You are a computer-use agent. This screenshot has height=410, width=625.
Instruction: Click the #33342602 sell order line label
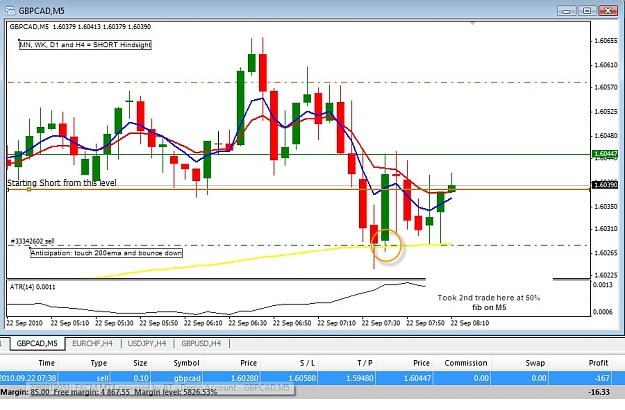[x=32, y=241]
